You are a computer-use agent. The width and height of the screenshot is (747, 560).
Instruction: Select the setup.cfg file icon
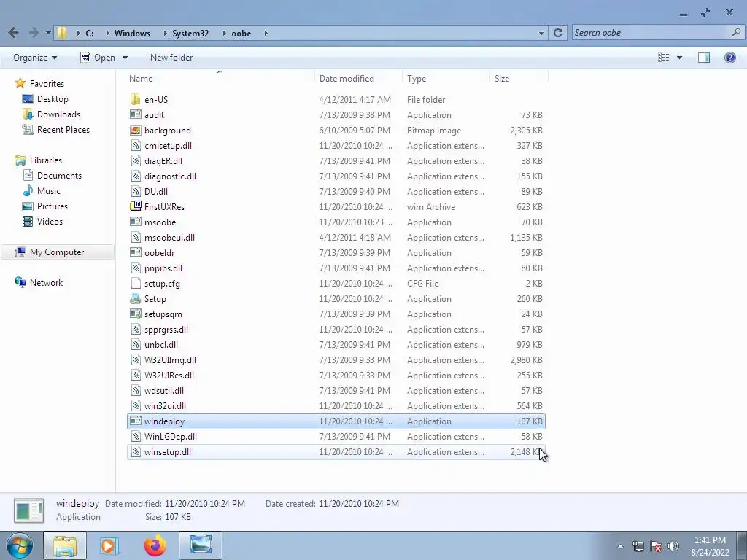point(135,284)
